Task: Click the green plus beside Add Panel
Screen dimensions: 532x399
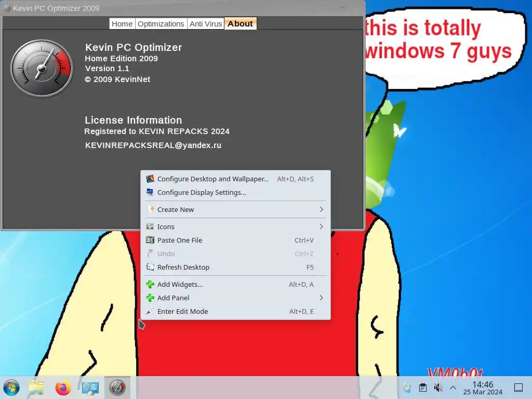Action: coord(150,298)
